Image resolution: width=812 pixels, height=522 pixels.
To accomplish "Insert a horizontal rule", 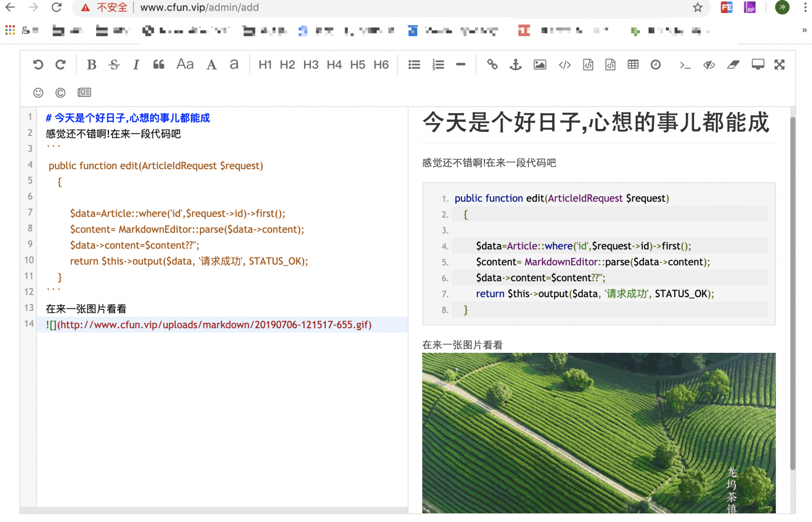I will point(461,64).
